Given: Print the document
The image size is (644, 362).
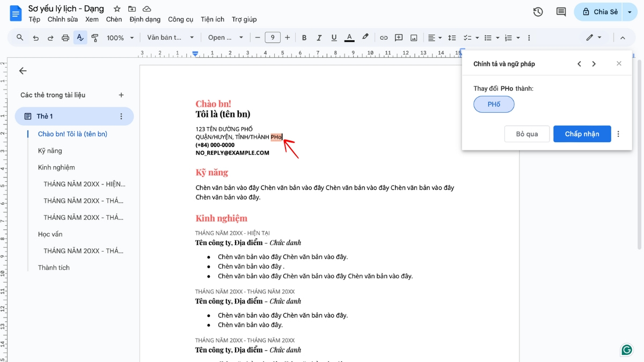Looking at the screenshot, I should 65,38.
